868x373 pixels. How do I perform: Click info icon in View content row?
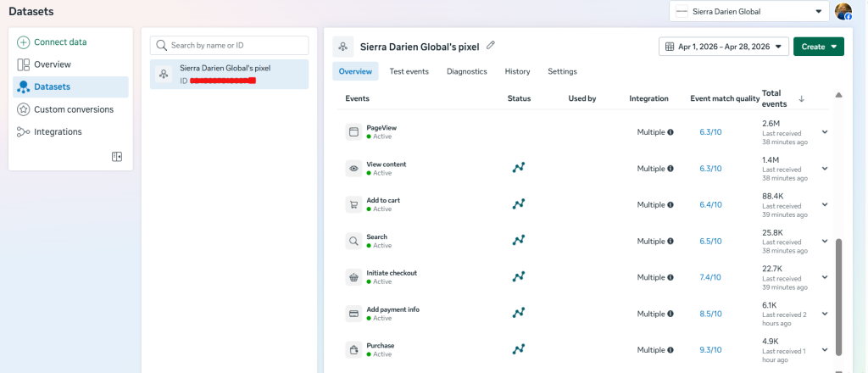click(670, 169)
